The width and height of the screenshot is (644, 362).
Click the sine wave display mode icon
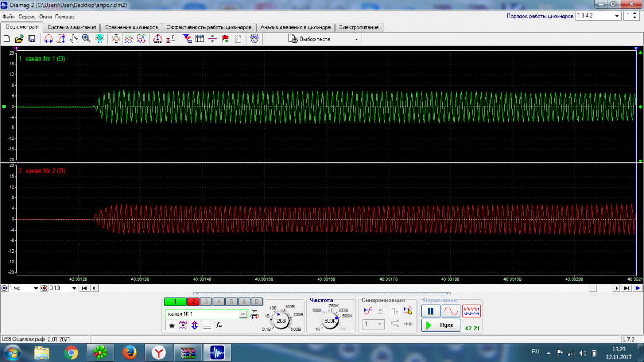(x=451, y=311)
